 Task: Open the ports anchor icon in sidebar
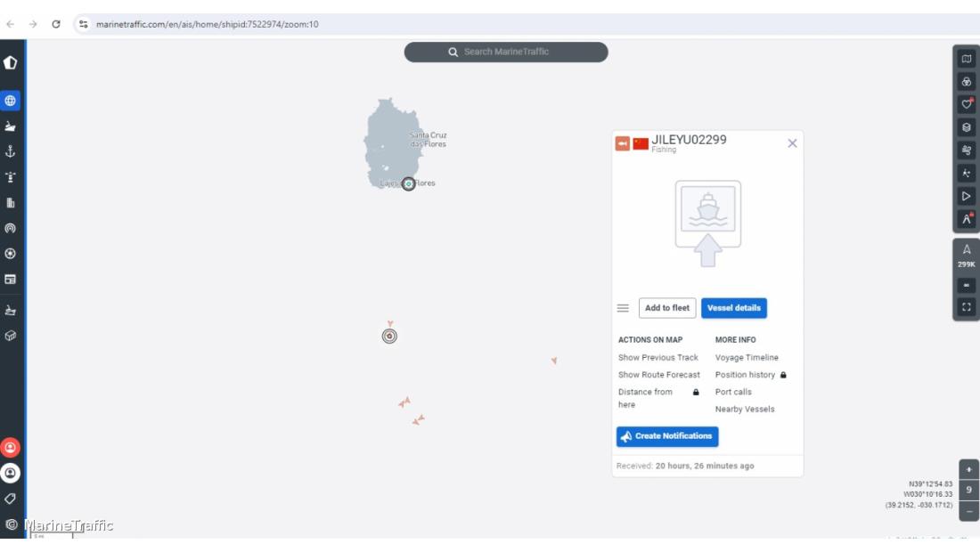click(x=11, y=151)
